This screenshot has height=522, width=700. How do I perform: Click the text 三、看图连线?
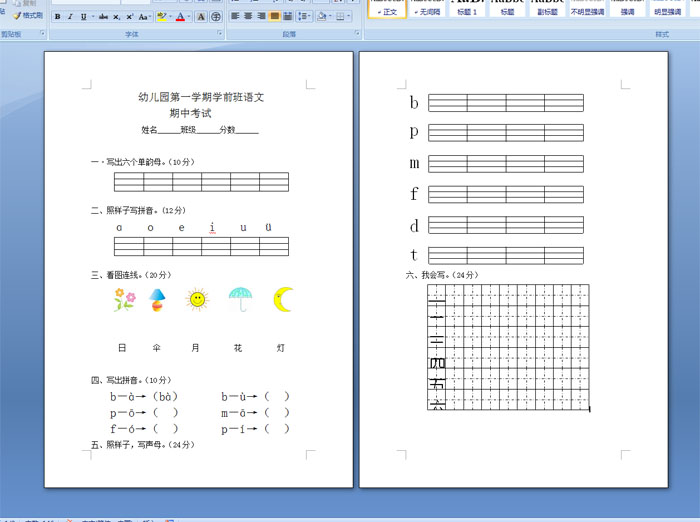tap(117, 275)
